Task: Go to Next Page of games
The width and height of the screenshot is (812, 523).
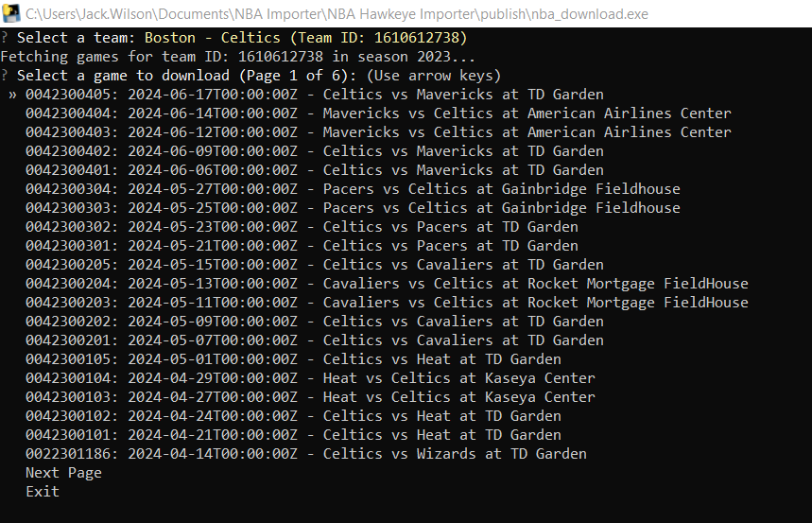Action: click(63, 473)
